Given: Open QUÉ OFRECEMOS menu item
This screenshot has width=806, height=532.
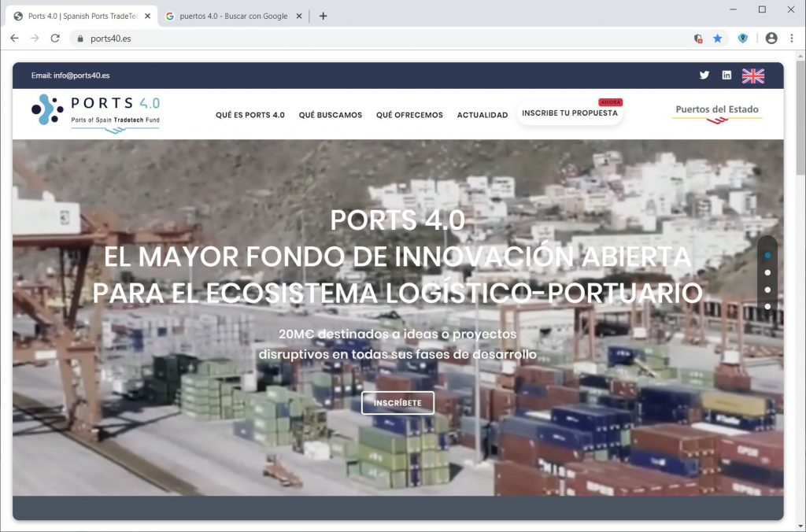Looking at the screenshot, I should (409, 115).
